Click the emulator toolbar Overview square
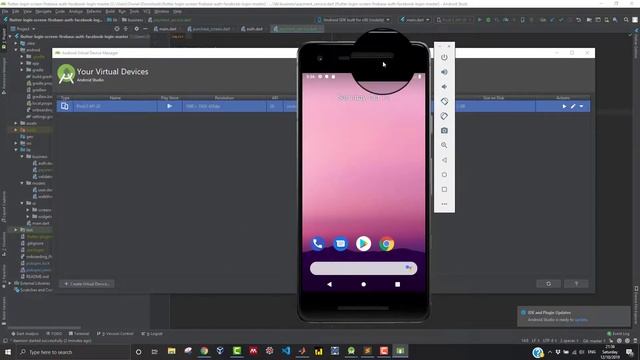The image size is (640, 360). pos(444,189)
